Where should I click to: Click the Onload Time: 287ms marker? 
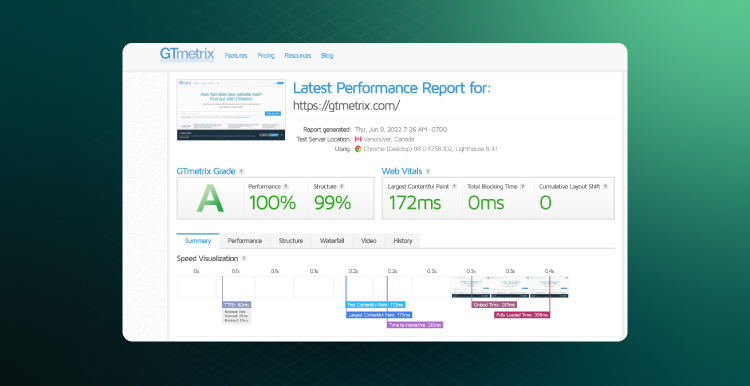point(494,305)
